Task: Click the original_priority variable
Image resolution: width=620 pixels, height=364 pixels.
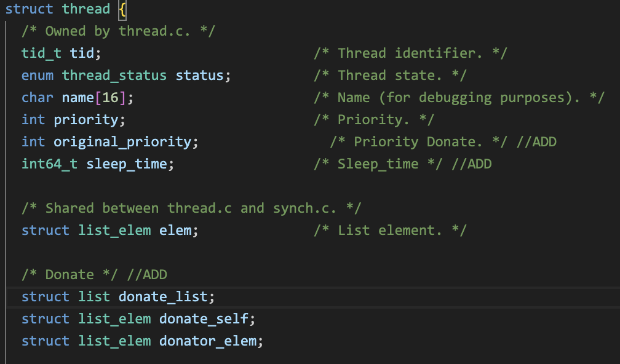Action: pyautogui.click(x=122, y=142)
